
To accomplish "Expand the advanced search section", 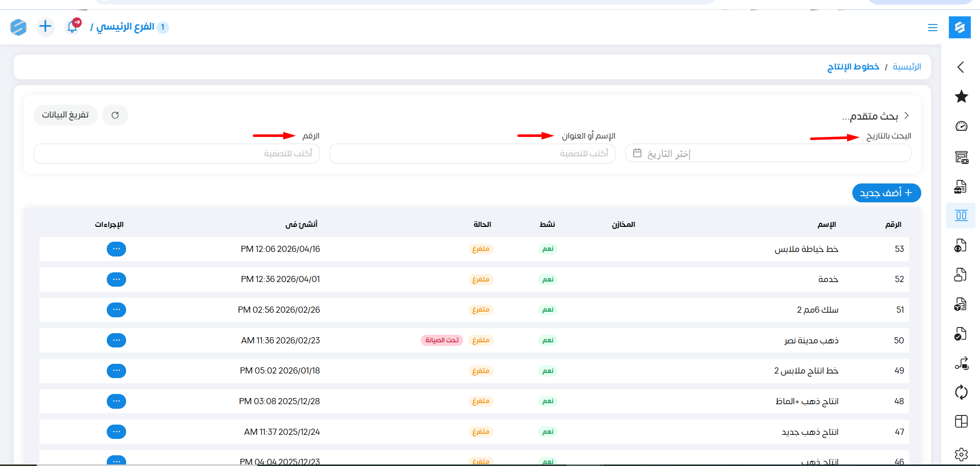I will pyautogui.click(x=875, y=116).
